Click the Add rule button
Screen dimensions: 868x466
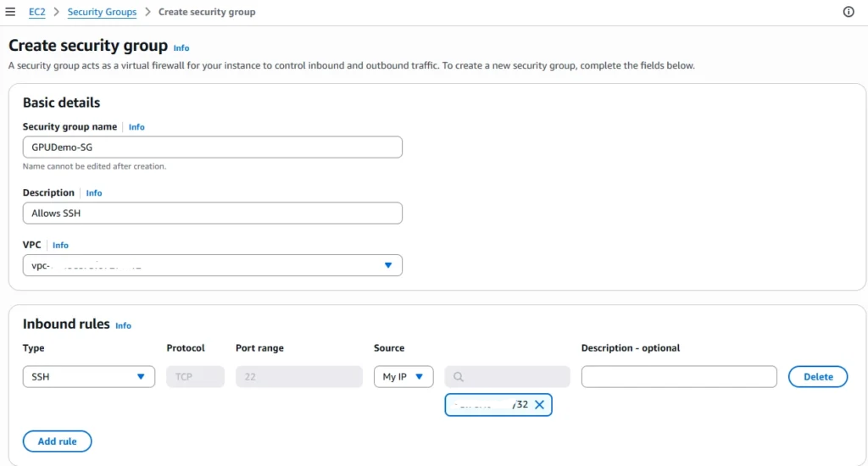57,441
